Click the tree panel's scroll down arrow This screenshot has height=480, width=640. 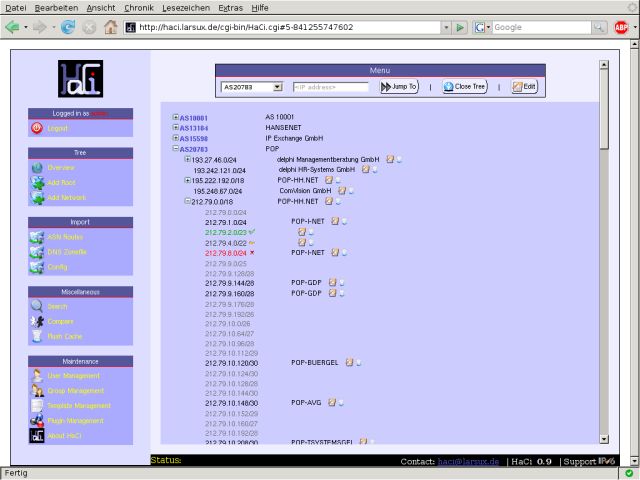(x=604, y=439)
